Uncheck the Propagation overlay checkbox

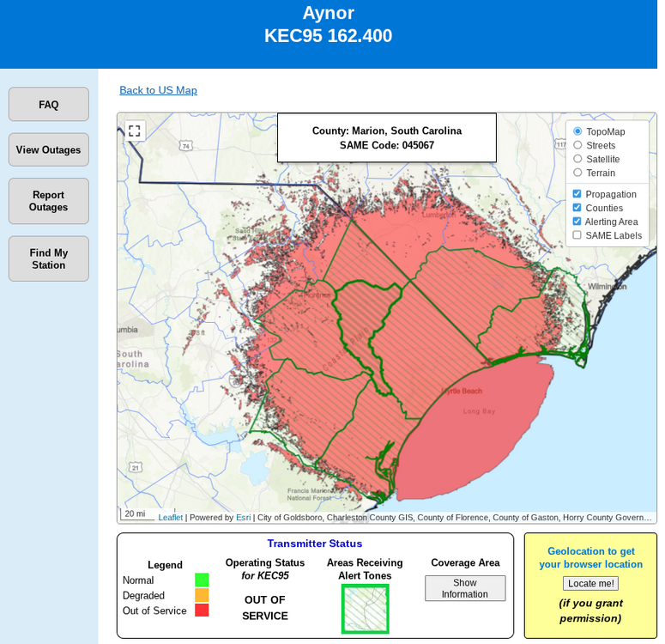(577, 194)
